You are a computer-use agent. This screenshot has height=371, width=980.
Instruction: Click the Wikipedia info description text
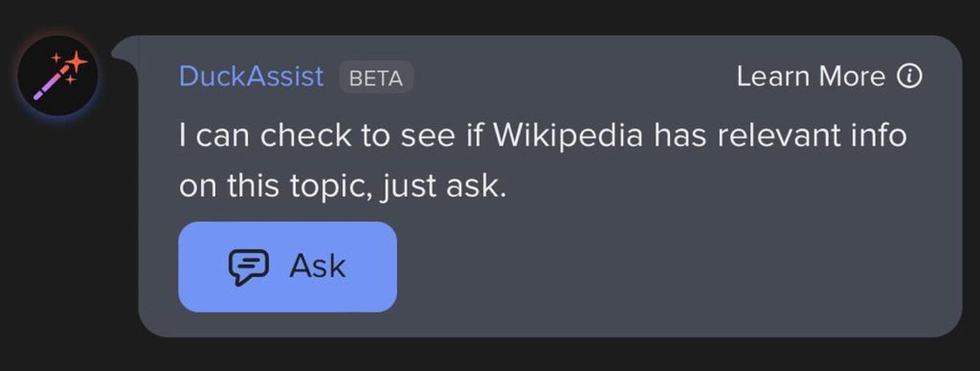[x=542, y=160]
